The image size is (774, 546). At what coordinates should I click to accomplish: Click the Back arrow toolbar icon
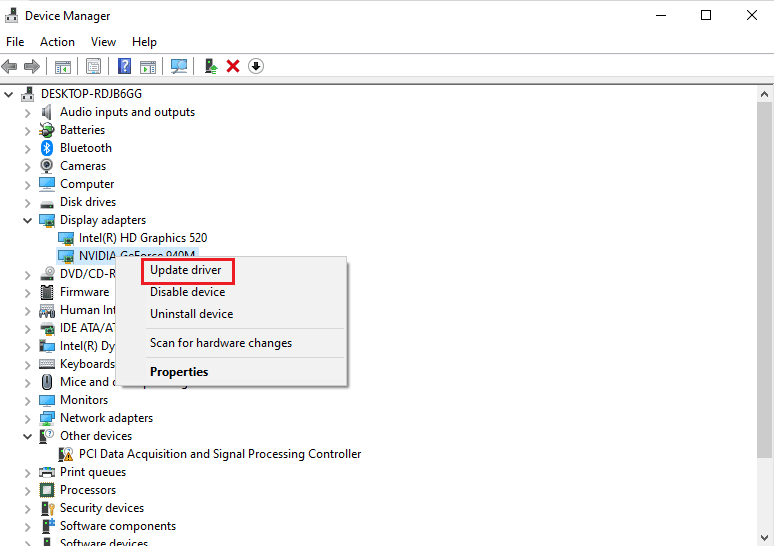tap(9, 66)
